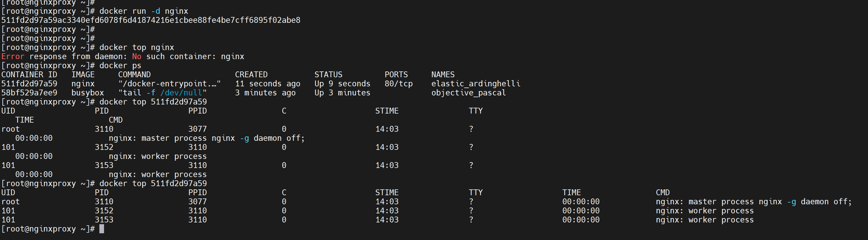Click the "Up 3 minutes" status text
The image size is (868, 240).
point(342,93)
